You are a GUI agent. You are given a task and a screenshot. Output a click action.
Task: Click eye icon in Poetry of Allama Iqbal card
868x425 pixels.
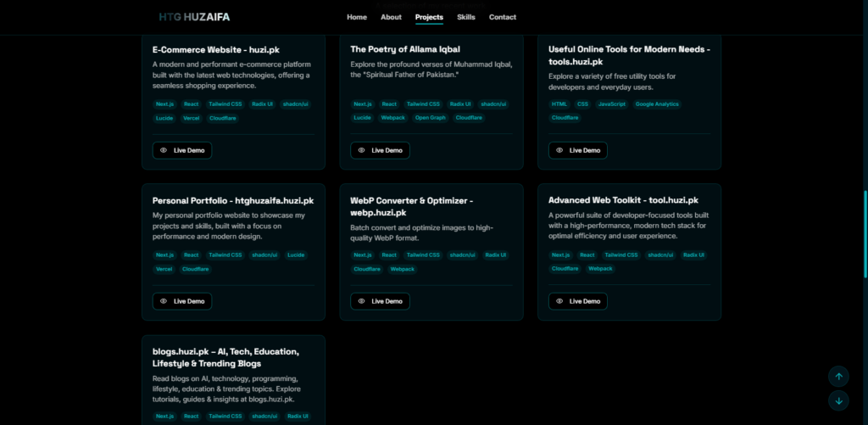tap(361, 150)
